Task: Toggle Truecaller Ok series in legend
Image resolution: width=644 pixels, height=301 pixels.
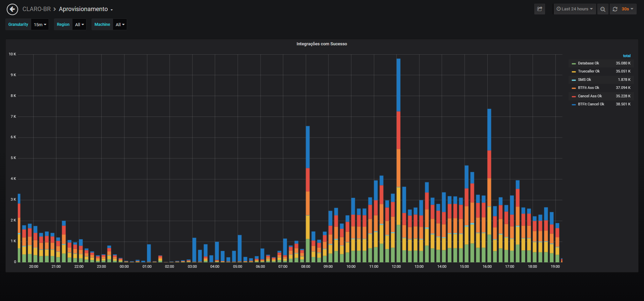Action: pyautogui.click(x=589, y=71)
